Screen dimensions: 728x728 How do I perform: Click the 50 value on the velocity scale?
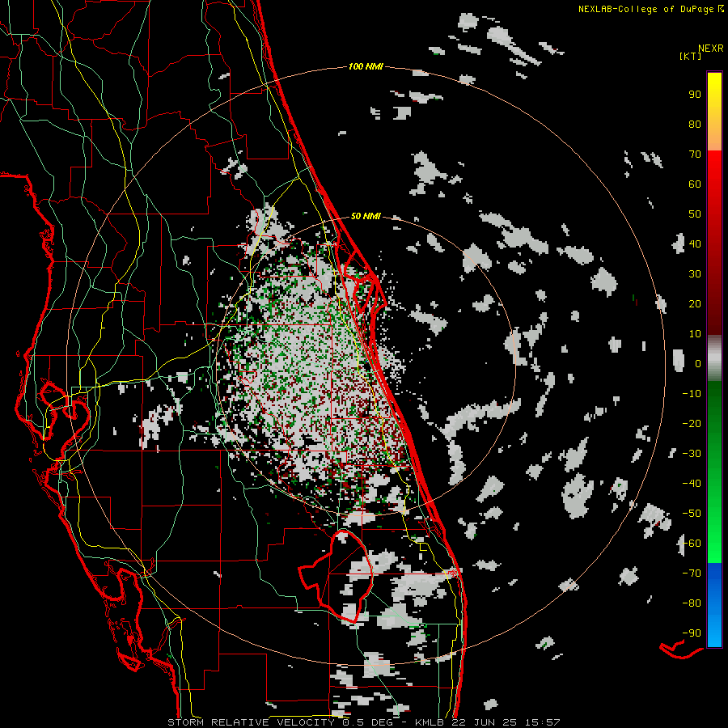[x=695, y=214]
